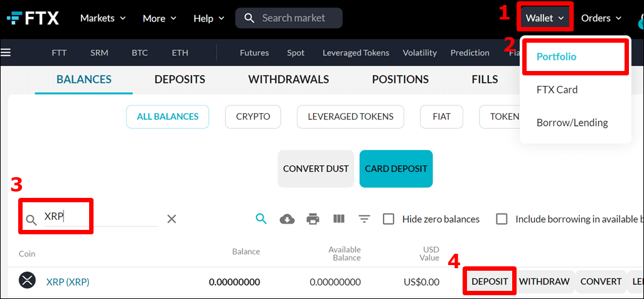Open the hamburger side menu icon

tap(6, 52)
